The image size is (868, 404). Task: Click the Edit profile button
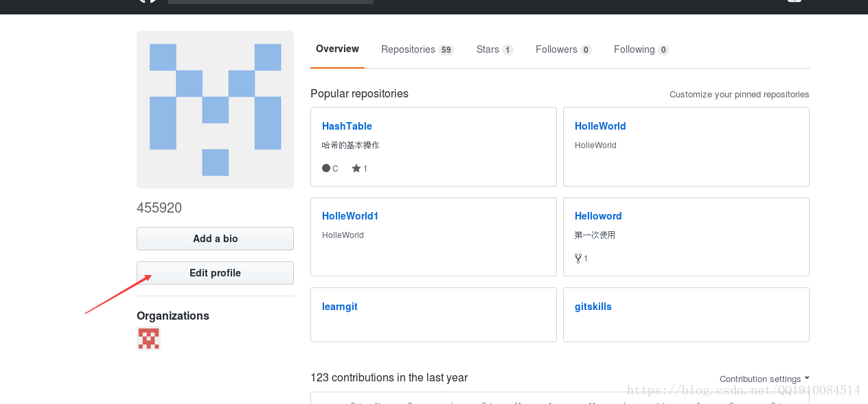click(x=215, y=272)
